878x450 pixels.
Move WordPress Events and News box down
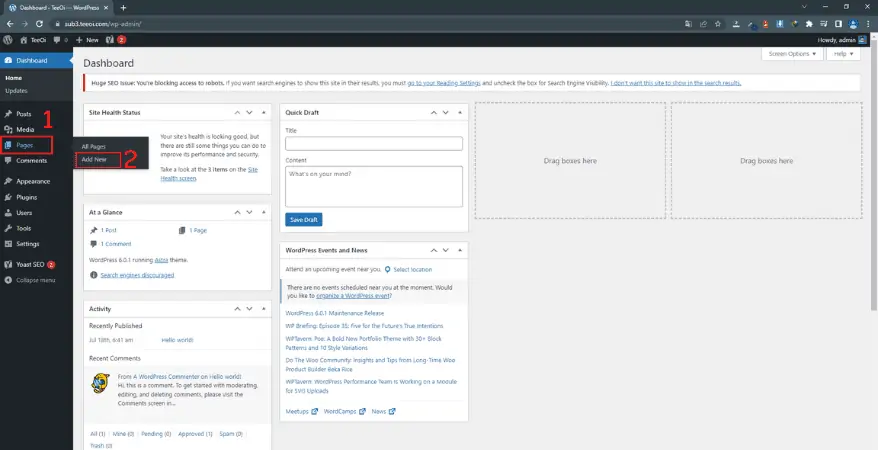[x=445, y=251]
